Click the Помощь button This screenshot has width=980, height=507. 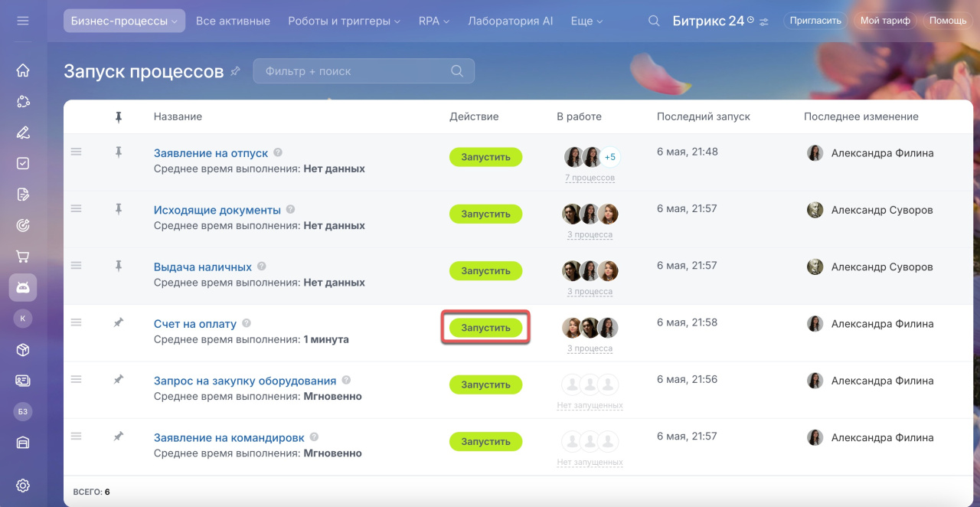(948, 21)
